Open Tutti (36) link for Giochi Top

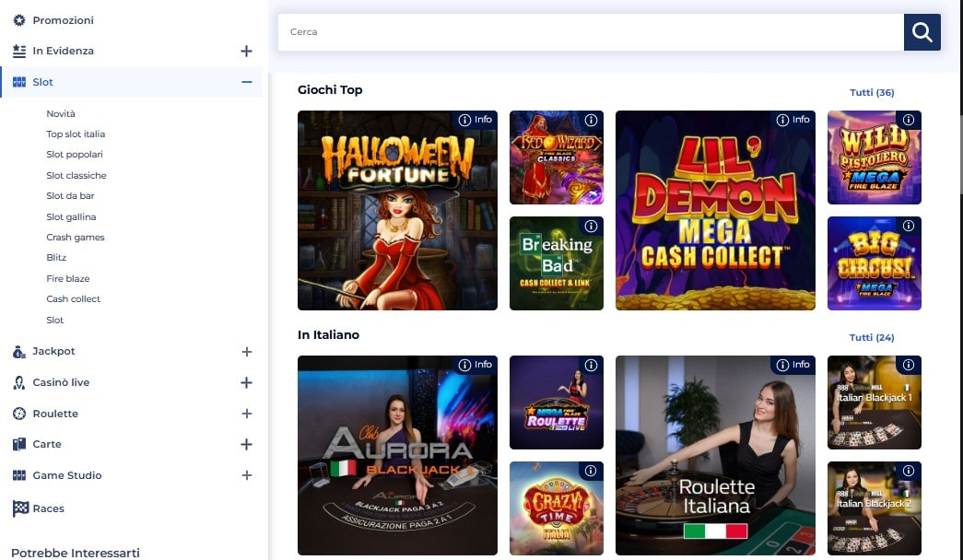tap(872, 92)
